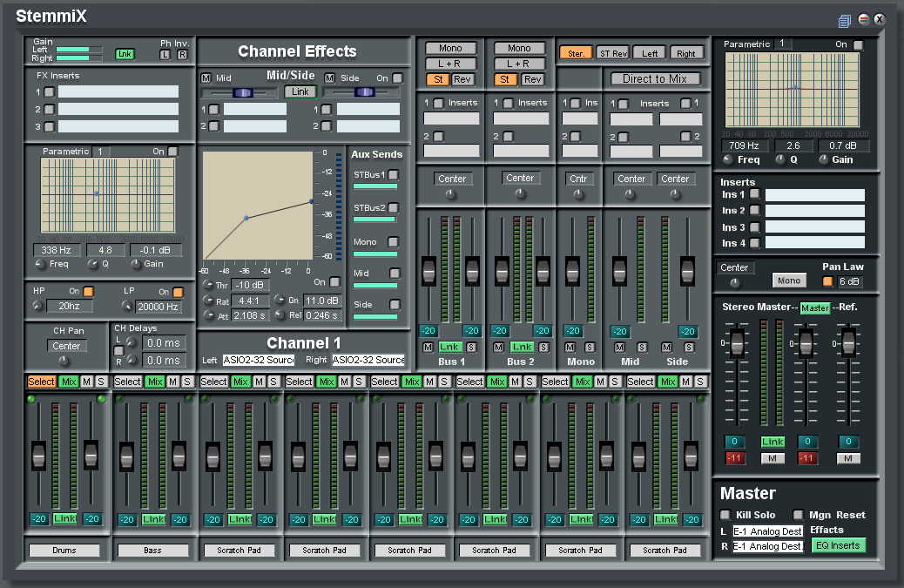Screen dimensions: 904x588
Task: Click the master Parametric Gain knob
Action: click(822, 159)
